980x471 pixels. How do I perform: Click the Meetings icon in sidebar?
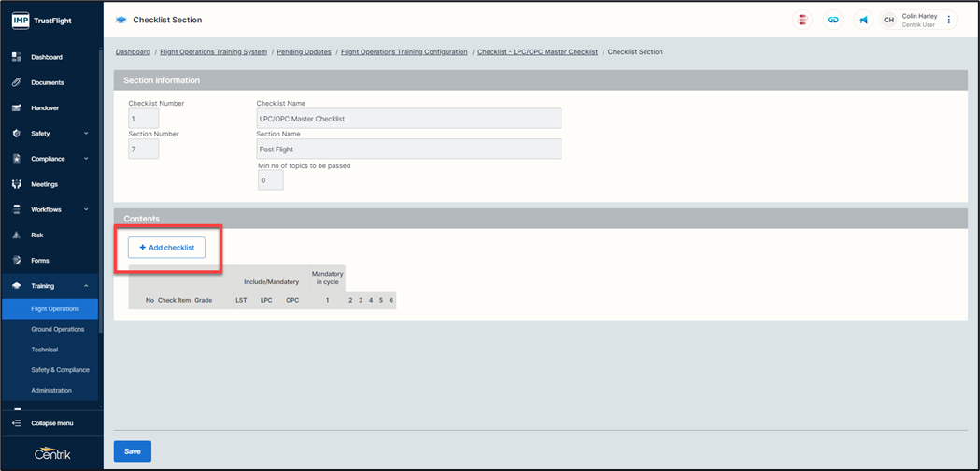[17, 184]
